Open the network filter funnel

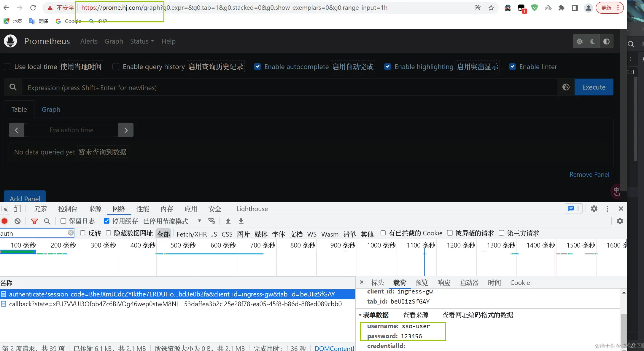[x=34, y=221]
